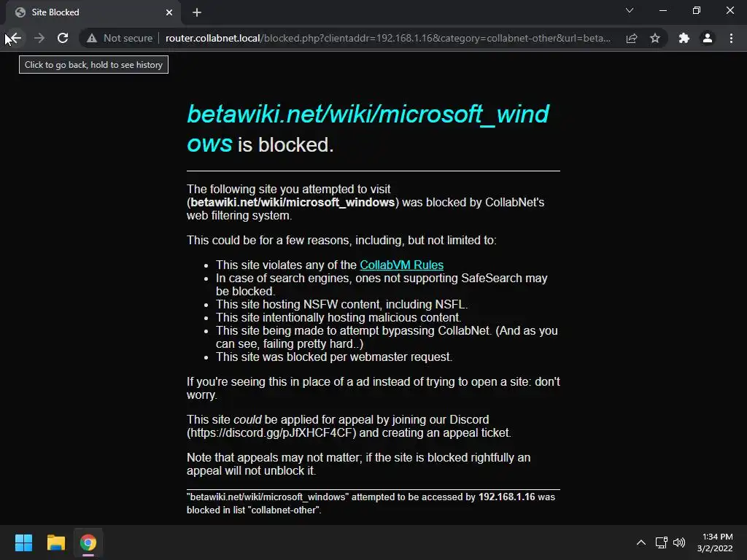Reload the blocked page

[63, 38]
